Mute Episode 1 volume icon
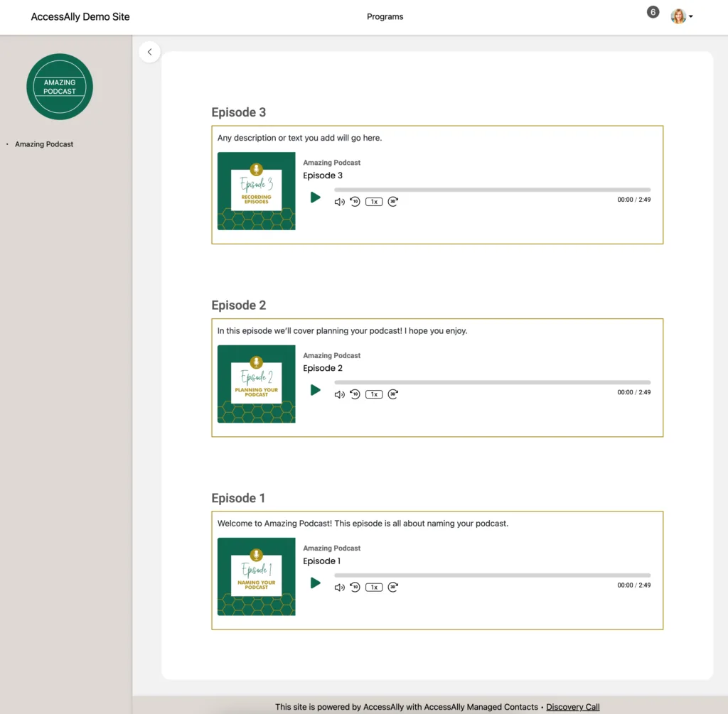 pos(339,587)
